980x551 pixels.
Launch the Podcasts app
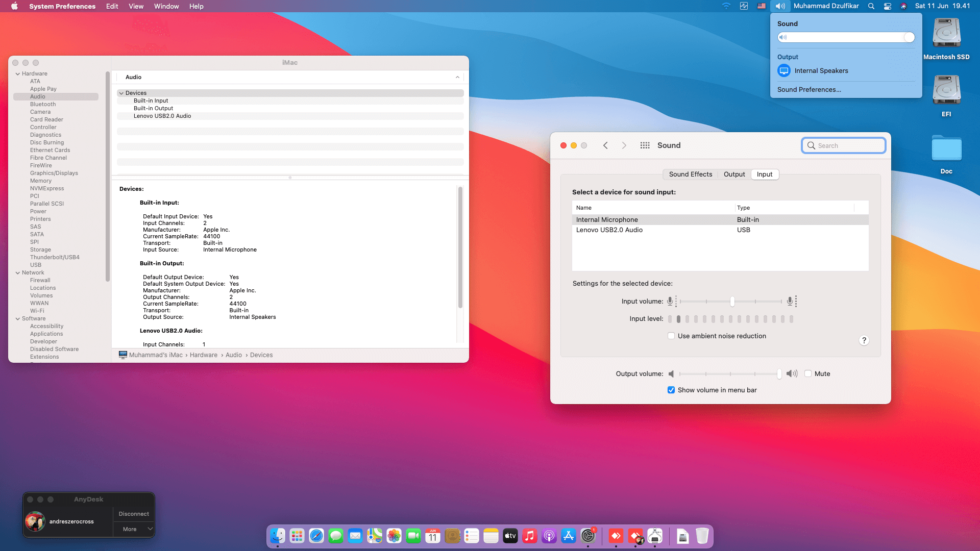tap(549, 536)
